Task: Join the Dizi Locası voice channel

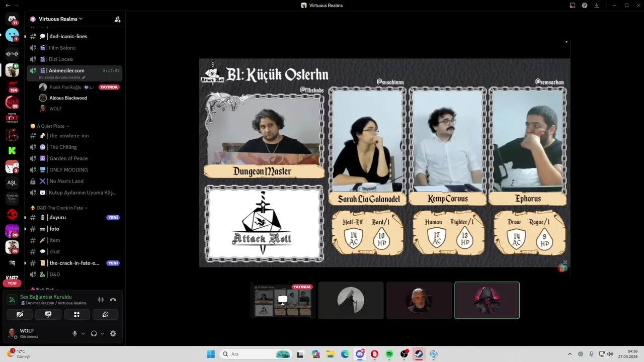Action: tap(74, 59)
